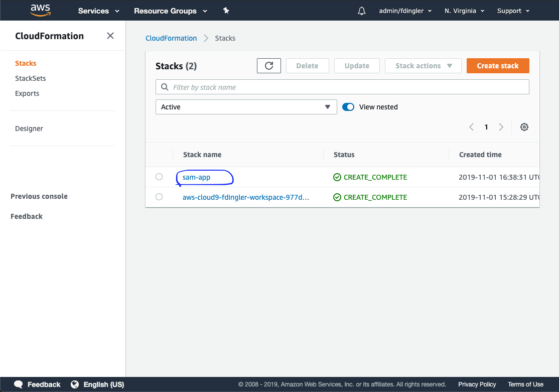Select the aws-cloud9-fdingler-workspace stack radio button
The width and height of the screenshot is (559, 392).
pos(159,197)
